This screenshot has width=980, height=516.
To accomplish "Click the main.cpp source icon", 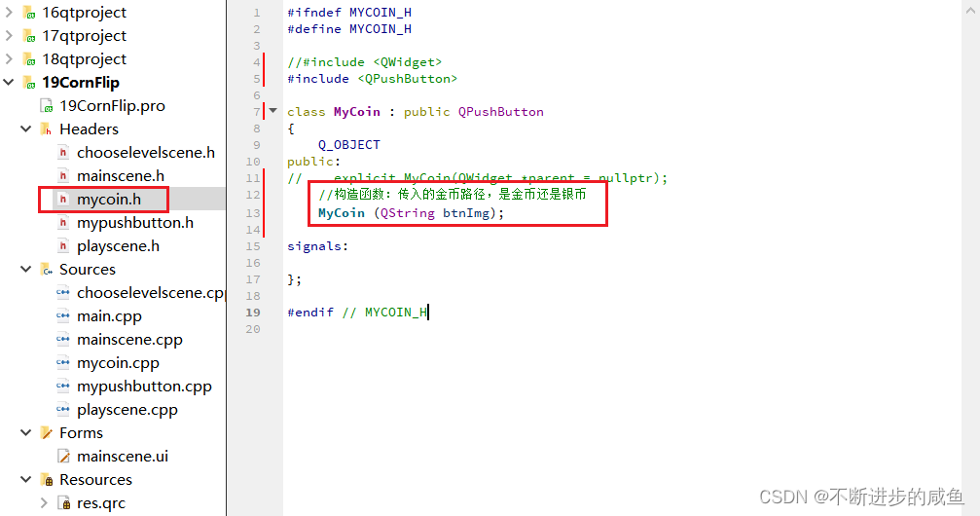I will pyautogui.click(x=63, y=315).
